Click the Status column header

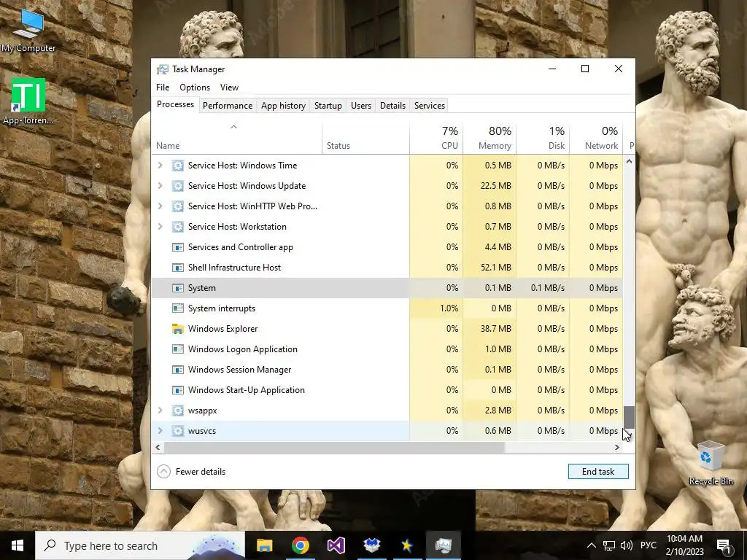point(366,138)
